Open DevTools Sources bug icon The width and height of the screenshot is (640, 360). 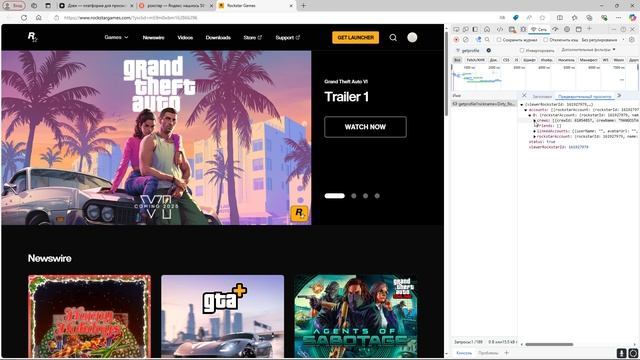point(523,29)
